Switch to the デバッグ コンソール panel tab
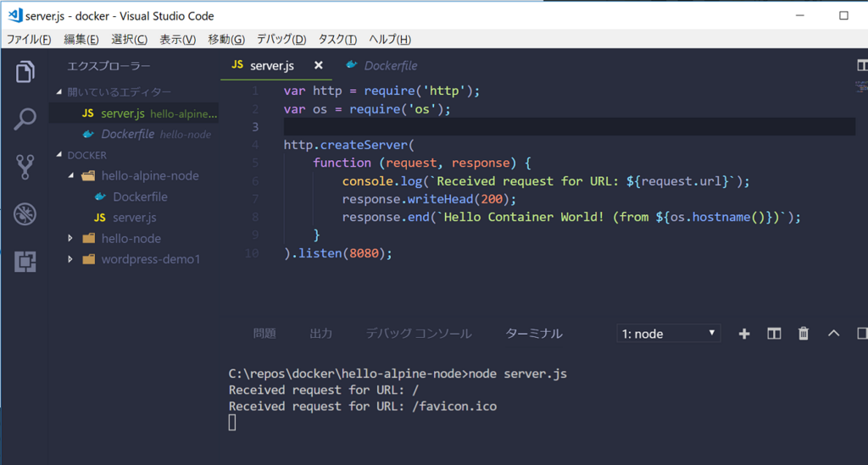Viewport: 868px width, 465px height. [419, 334]
